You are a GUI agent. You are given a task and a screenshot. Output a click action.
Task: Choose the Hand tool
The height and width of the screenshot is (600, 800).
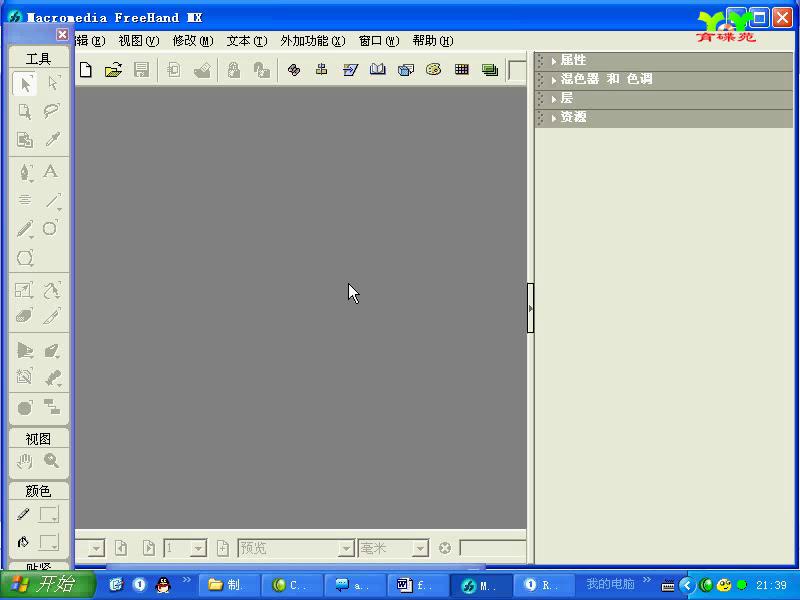coord(24,461)
